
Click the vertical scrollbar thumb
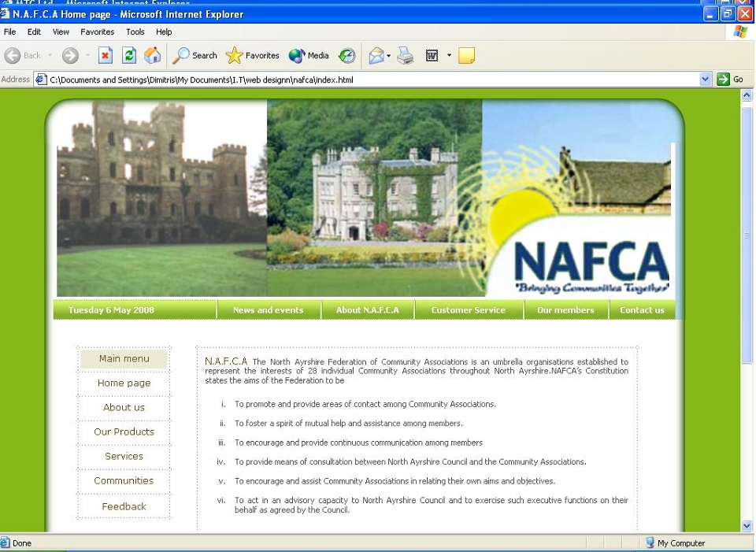coord(747,235)
